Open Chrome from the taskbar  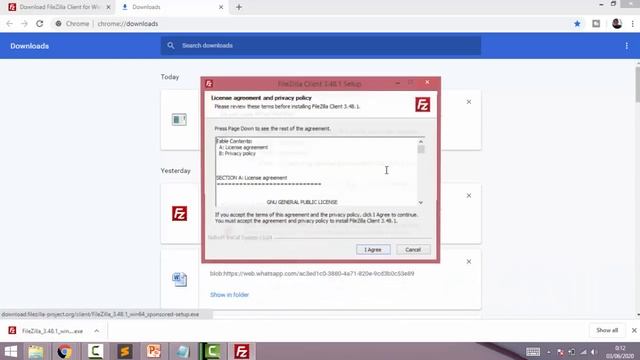coord(64,351)
